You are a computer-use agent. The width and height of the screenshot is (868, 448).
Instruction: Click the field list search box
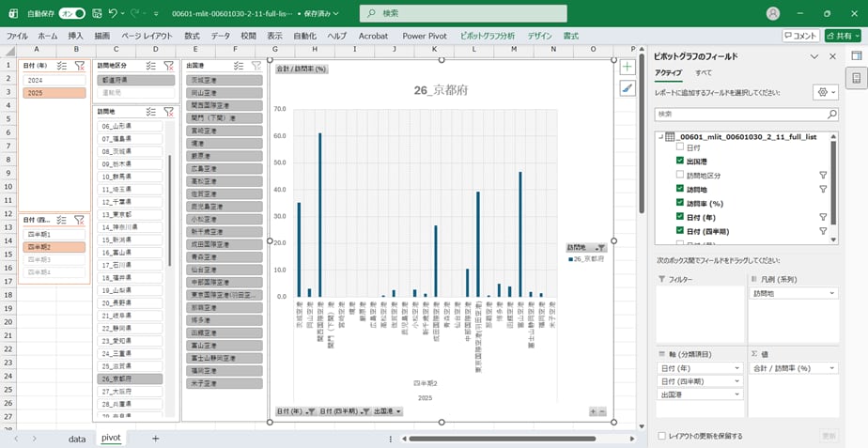[x=739, y=114]
